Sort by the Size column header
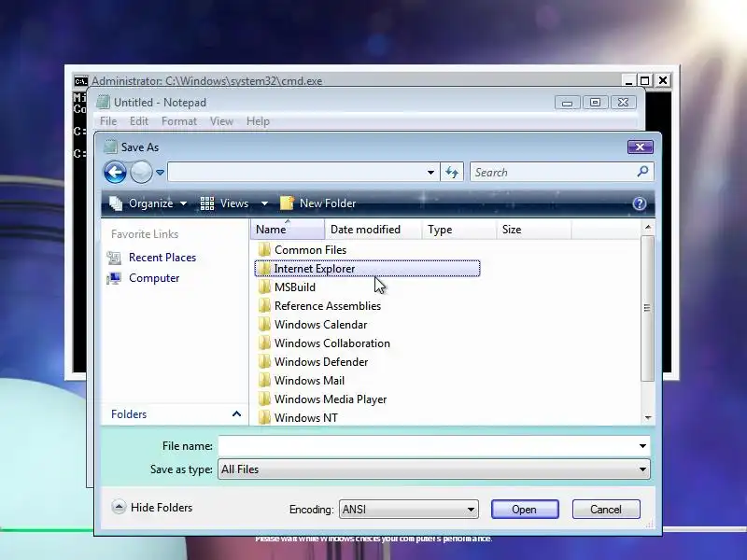Image resolution: width=747 pixels, height=560 pixels. point(533,230)
